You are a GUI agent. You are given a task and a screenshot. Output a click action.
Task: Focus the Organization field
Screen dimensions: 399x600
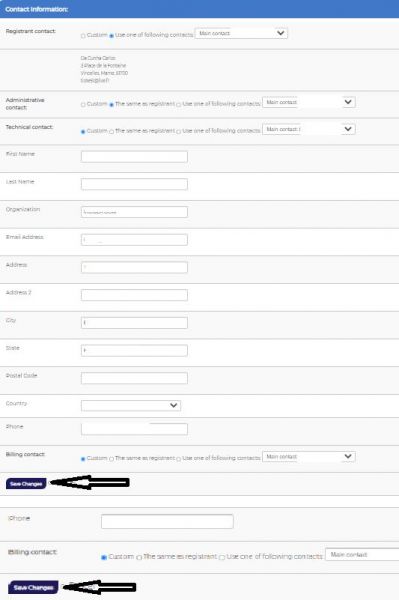click(x=134, y=212)
